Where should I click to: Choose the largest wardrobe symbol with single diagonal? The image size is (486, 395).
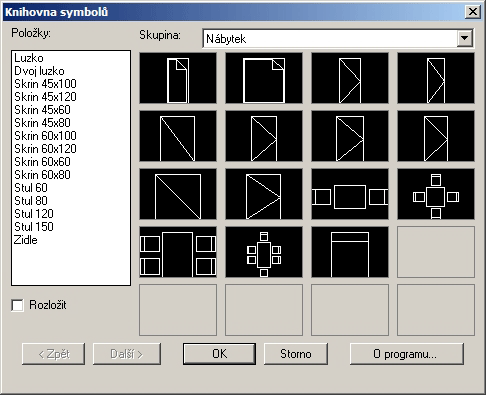178,194
